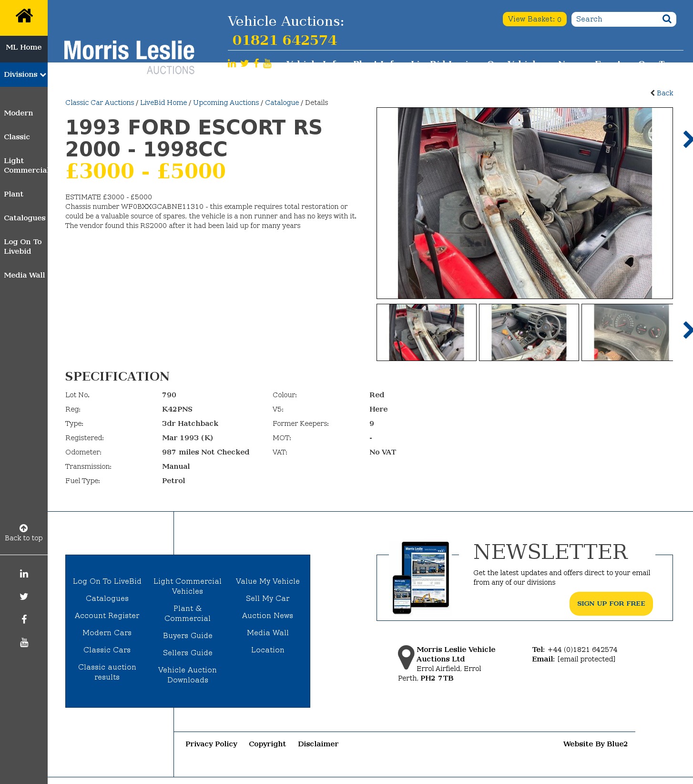
Task: Open Website By Blue2 link
Action: (595, 744)
